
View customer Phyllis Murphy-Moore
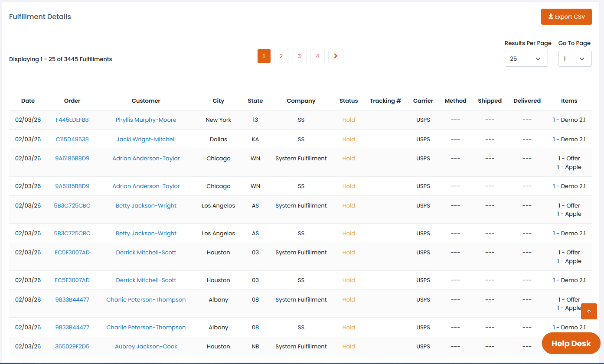coord(146,120)
